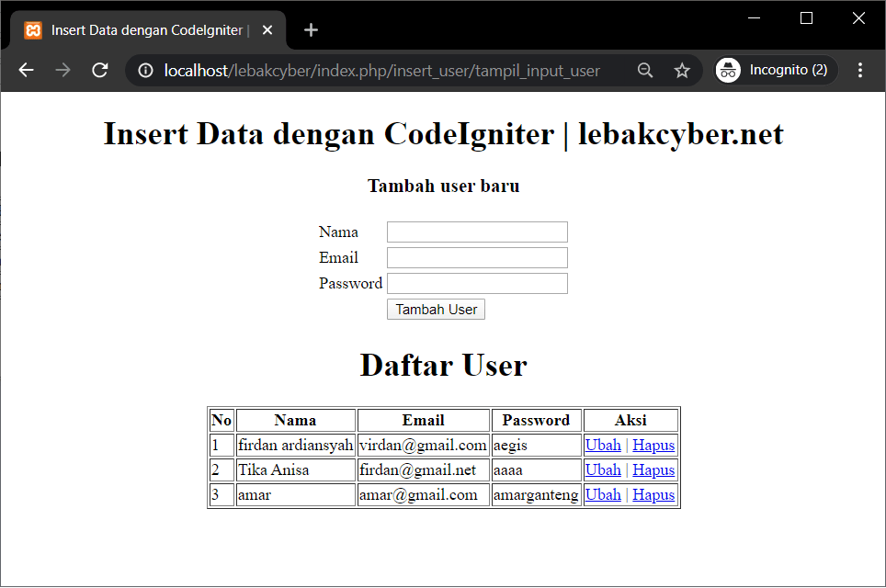
Task: Click the main page heading with lebakcyber.net
Action: [x=444, y=134]
